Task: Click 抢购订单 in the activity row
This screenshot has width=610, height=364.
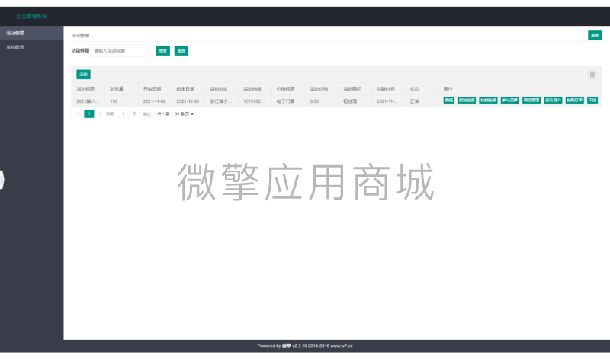Action: 575,101
